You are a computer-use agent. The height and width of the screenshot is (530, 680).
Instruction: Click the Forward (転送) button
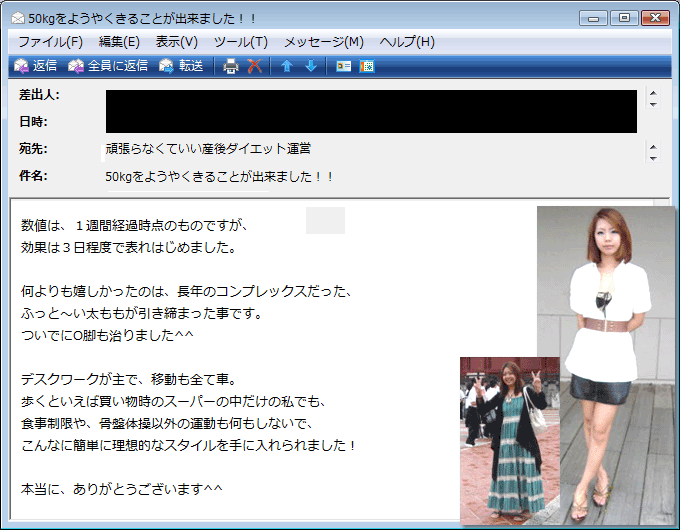[x=181, y=66]
